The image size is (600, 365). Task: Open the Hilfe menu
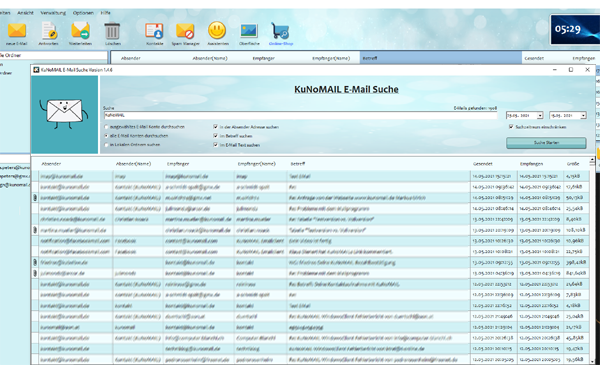[x=106, y=13]
